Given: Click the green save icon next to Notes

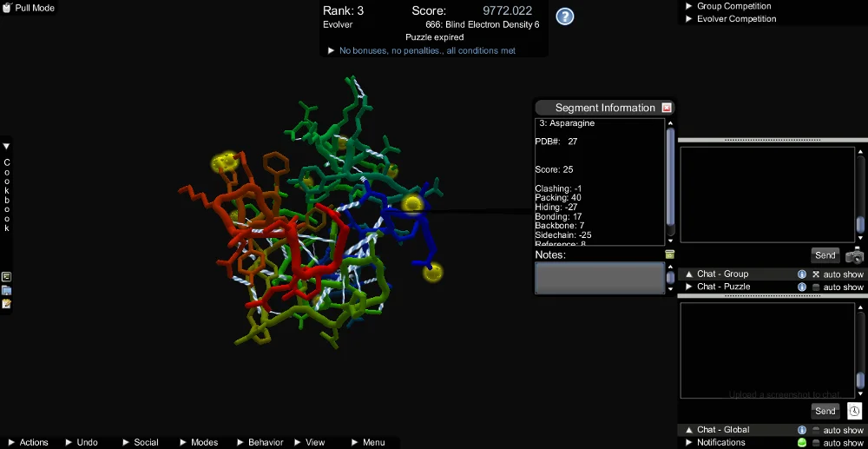Looking at the screenshot, I should 670,254.
